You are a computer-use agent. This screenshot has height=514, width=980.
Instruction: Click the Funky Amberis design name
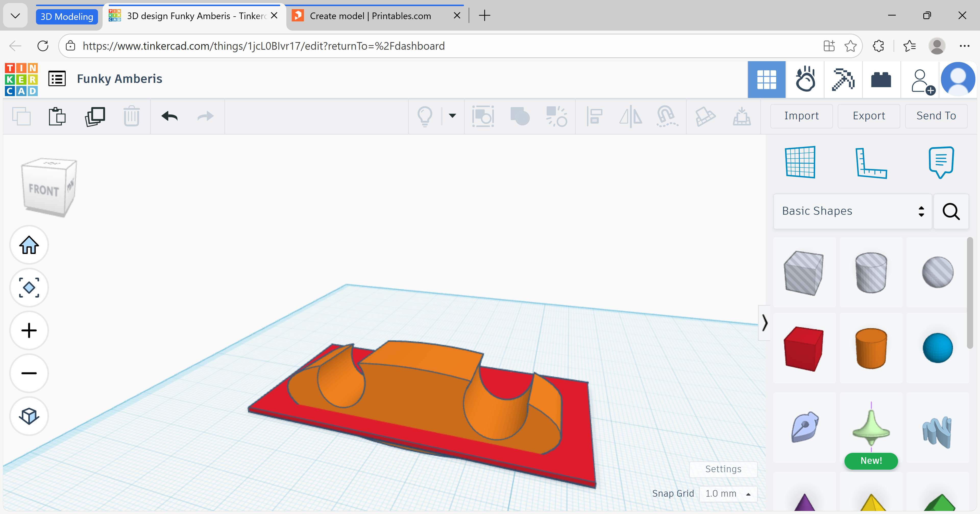pyautogui.click(x=119, y=79)
